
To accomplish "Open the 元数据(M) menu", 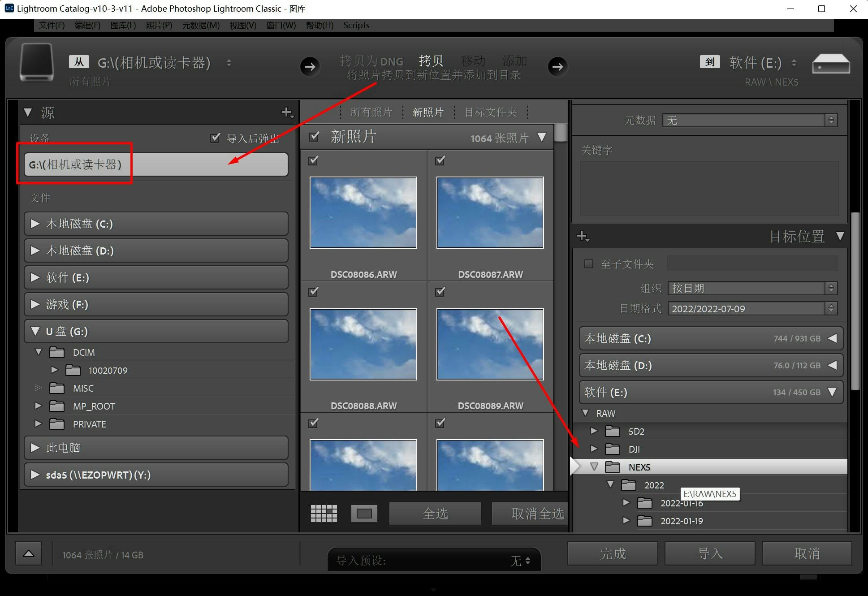I will coord(201,25).
